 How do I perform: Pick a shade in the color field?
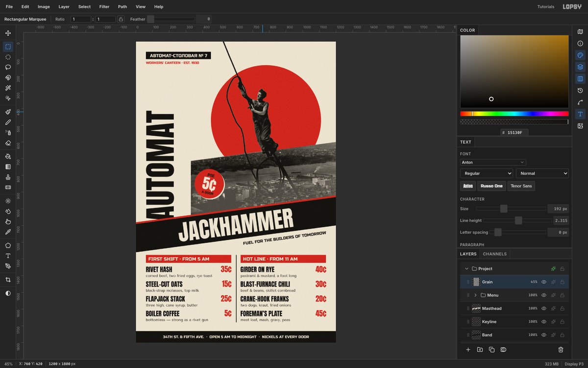514,72
